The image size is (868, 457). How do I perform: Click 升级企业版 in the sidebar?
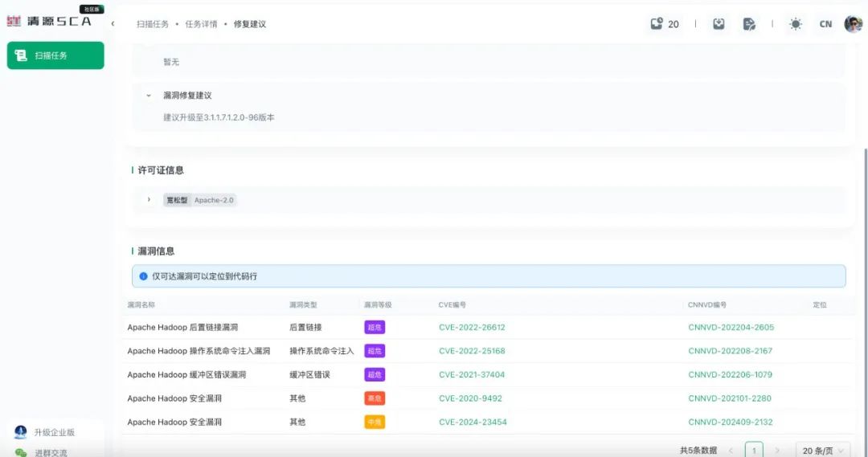click(55, 432)
